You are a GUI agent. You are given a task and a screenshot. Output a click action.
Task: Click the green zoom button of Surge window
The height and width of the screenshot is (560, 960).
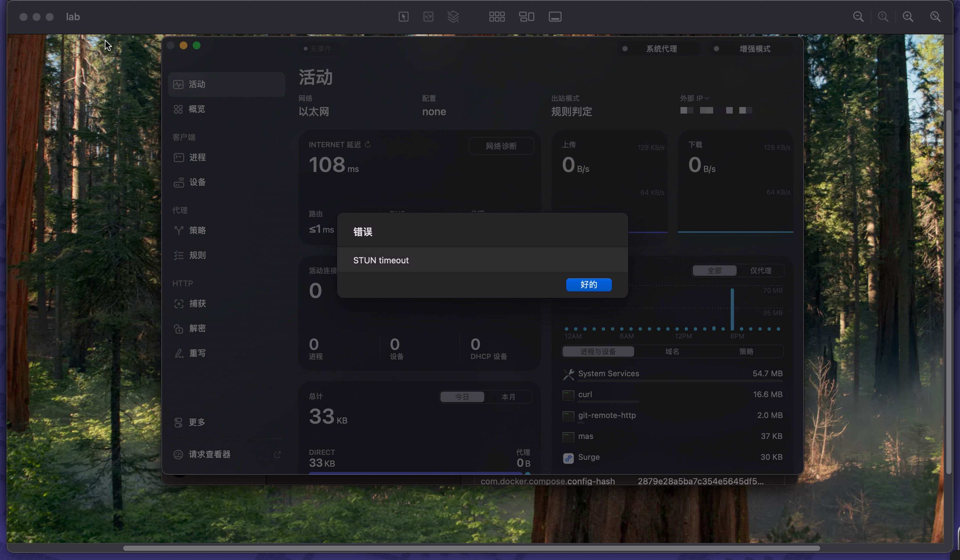point(197,46)
